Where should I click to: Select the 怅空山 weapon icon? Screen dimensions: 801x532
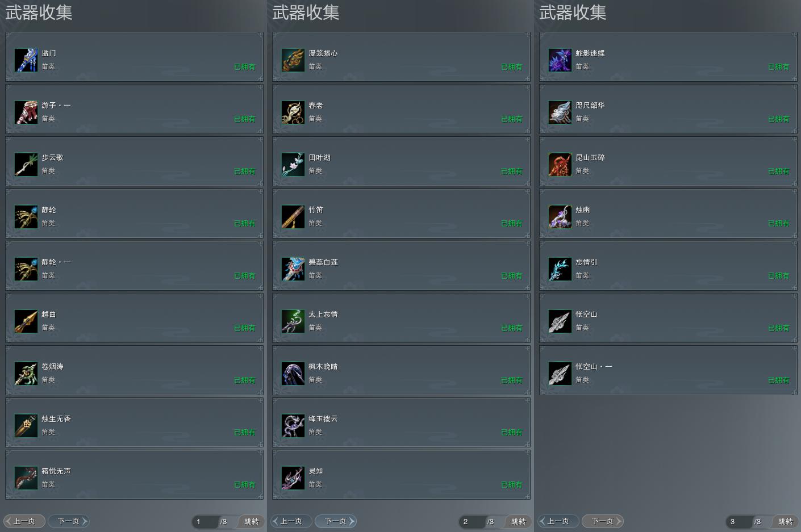pyautogui.click(x=560, y=321)
